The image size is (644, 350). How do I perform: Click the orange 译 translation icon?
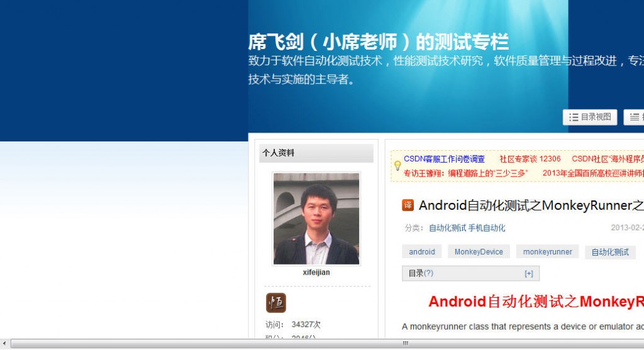(x=408, y=205)
